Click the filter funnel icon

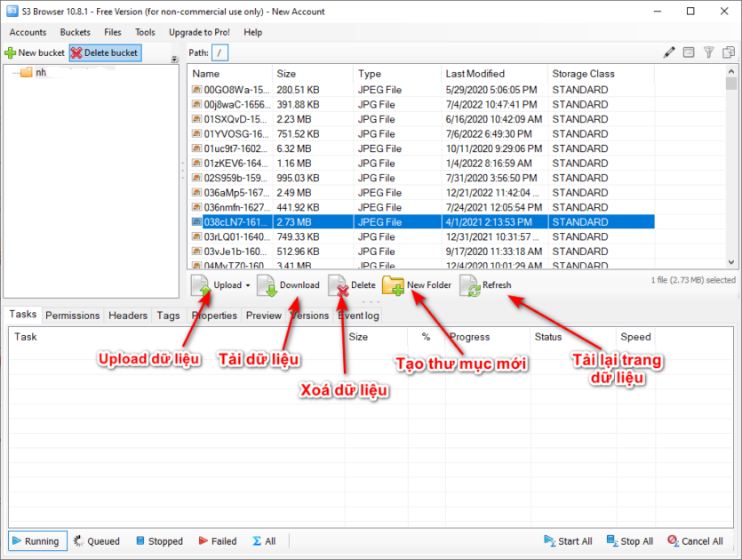click(708, 52)
